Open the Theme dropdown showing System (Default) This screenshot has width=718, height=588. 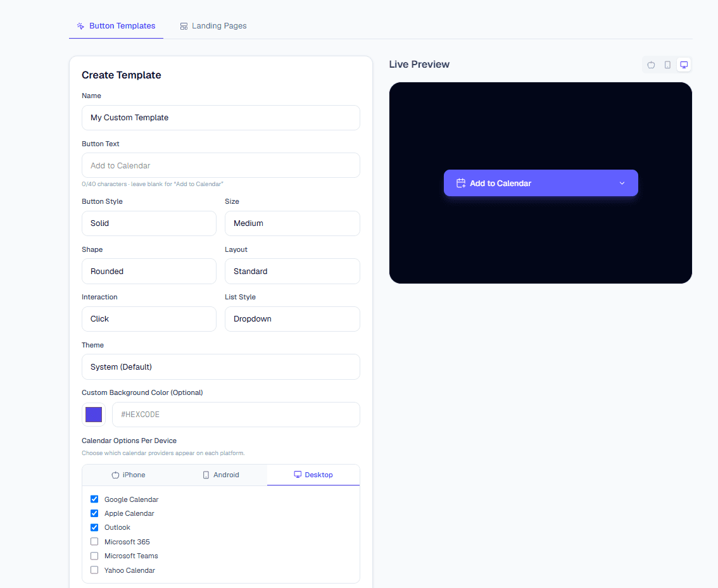[221, 367]
